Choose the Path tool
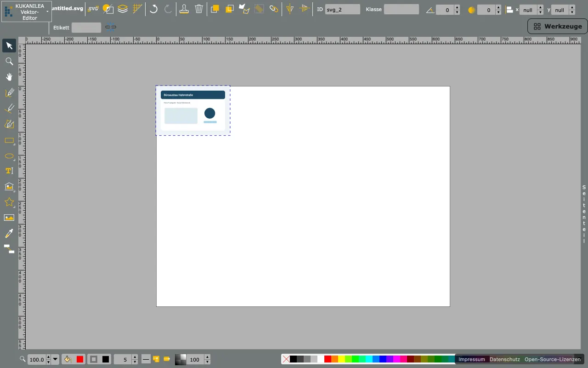This screenshot has width=588, height=368. click(x=9, y=124)
